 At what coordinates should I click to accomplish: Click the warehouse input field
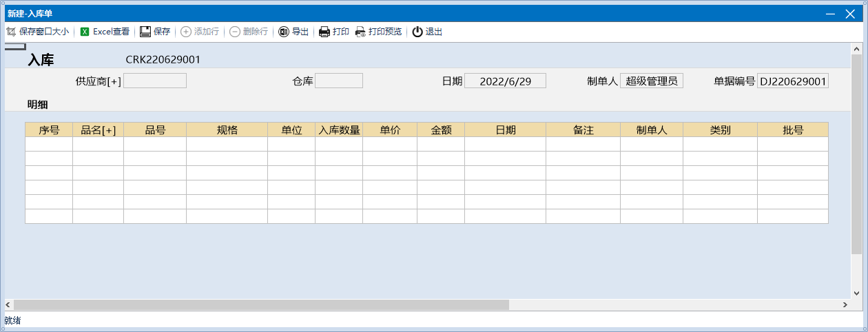point(339,81)
